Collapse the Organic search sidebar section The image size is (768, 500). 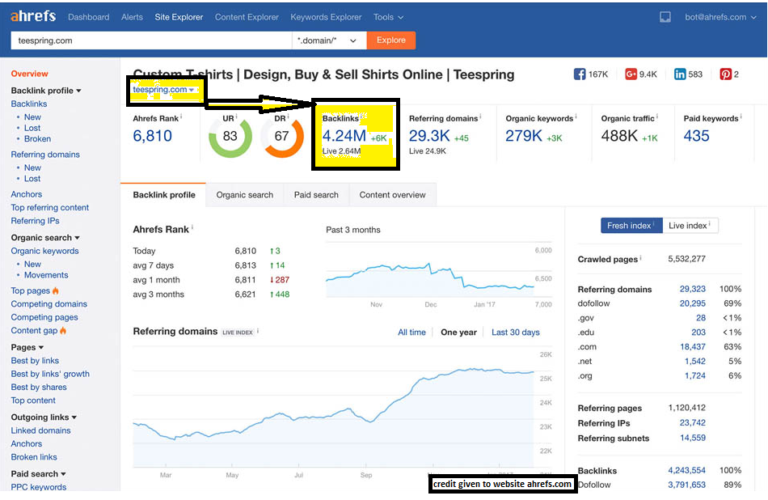(45, 238)
